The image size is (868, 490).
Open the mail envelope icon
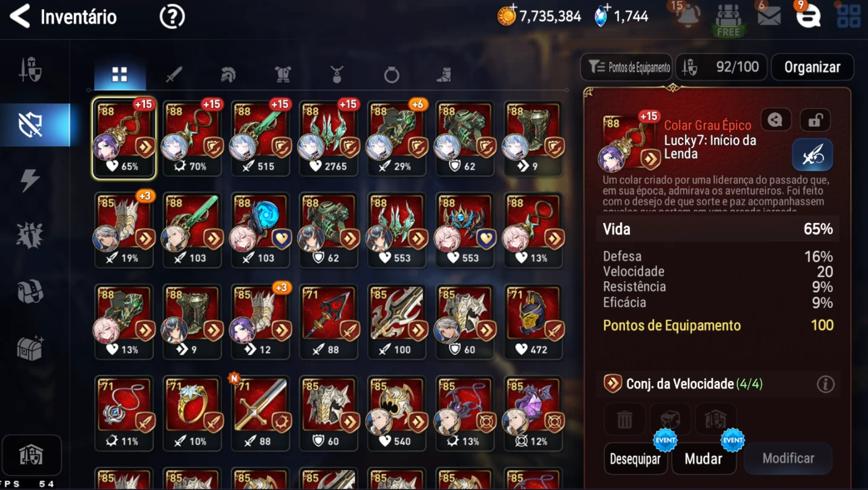pyautogui.click(x=769, y=16)
